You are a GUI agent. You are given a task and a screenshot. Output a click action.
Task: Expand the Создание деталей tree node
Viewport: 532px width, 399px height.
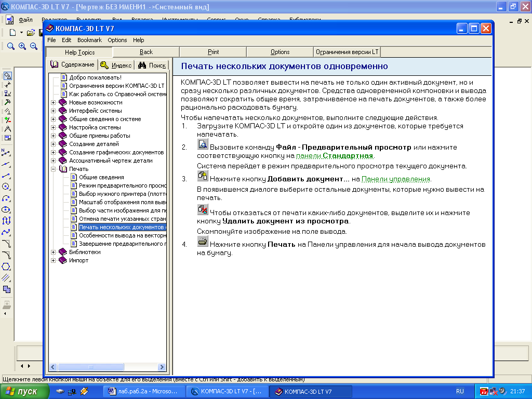point(54,144)
